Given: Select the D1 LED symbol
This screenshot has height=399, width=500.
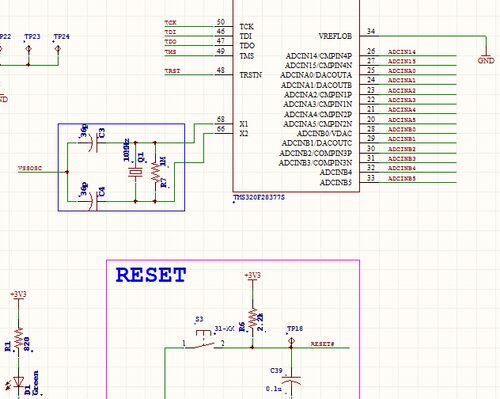Looking at the screenshot, I should [x=18, y=383].
